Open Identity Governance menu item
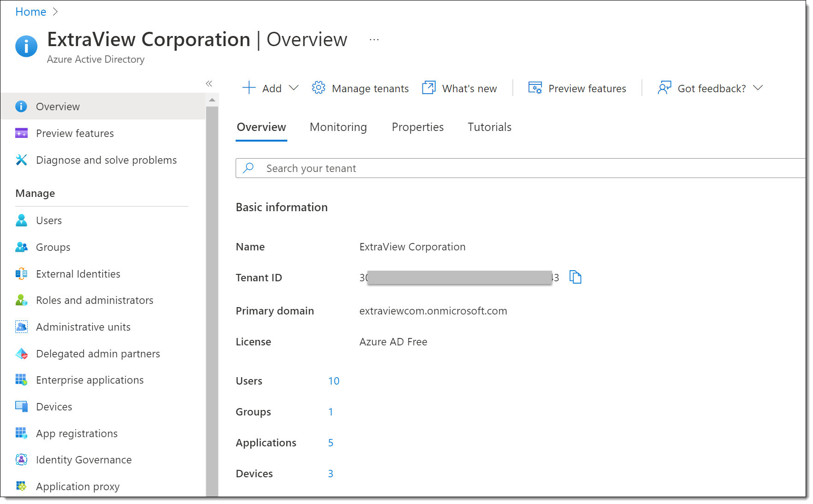 coord(103,460)
